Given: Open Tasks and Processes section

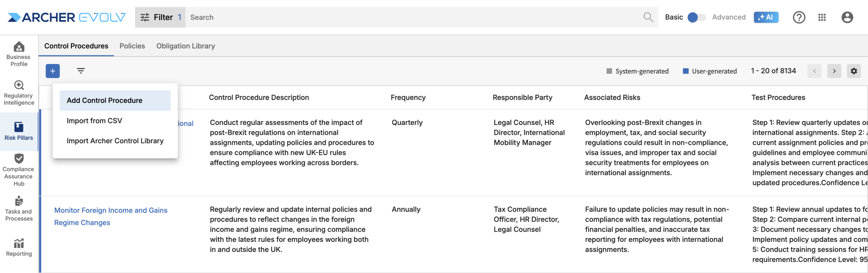Looking at the screenshot, I should [x=19, y=209].
